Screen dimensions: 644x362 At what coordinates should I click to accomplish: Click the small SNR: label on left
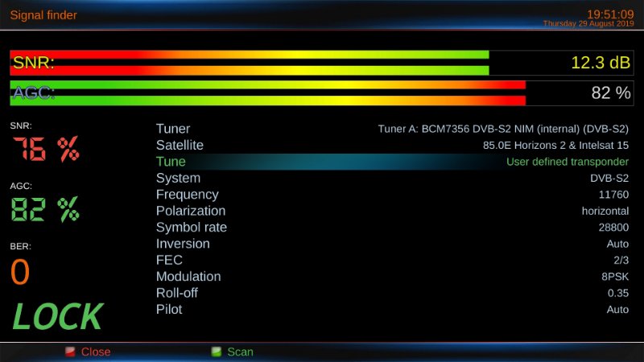pos(21,125)
